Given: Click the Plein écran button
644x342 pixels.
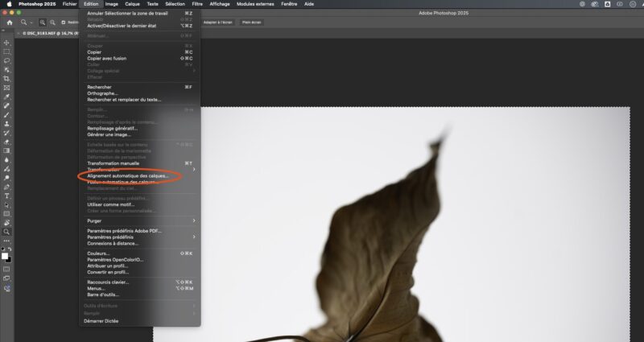Looking at the screenshot, I should pos(251,23).
